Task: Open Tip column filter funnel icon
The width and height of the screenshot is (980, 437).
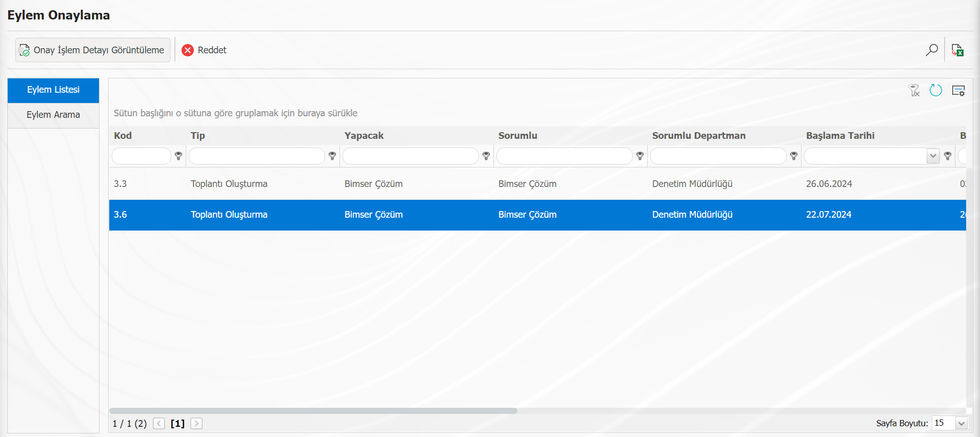Action: [332, 156]
